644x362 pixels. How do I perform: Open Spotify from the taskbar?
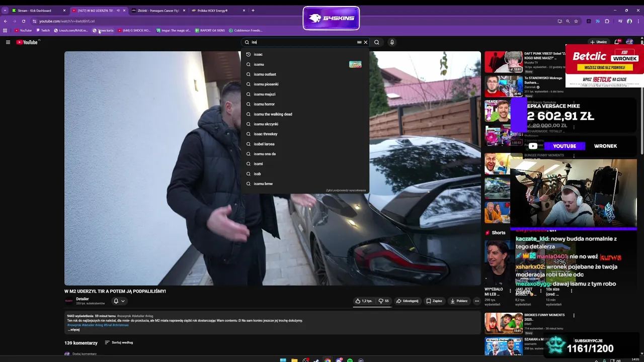[x=350, y=360]
